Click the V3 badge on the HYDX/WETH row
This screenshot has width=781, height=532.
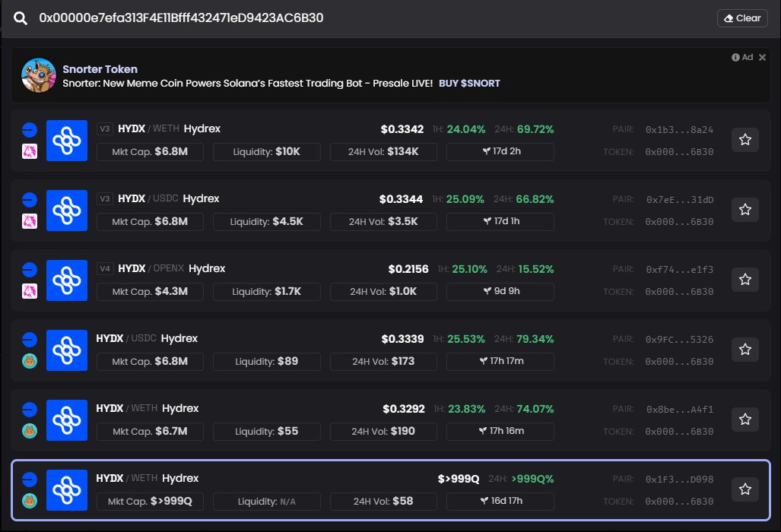point(105,129)
